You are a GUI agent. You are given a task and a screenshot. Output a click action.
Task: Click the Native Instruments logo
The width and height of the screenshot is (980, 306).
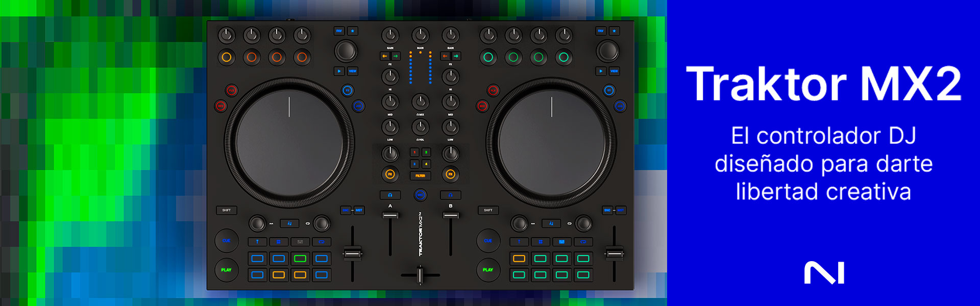click(824, 273)
